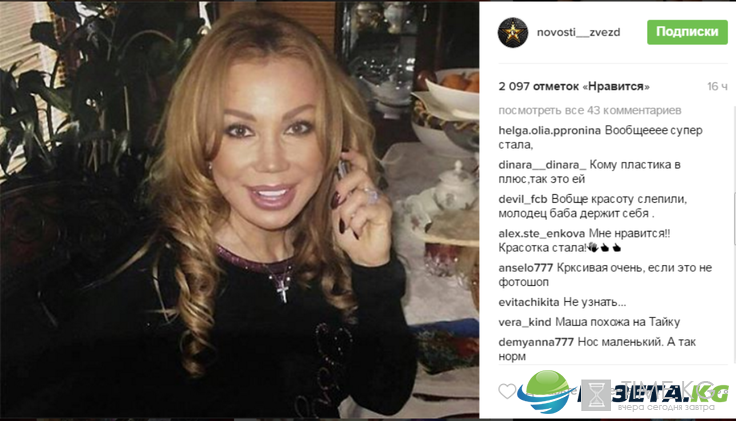View all 43 comments link
Screen dimensions: 736x421
click(590, 110)
